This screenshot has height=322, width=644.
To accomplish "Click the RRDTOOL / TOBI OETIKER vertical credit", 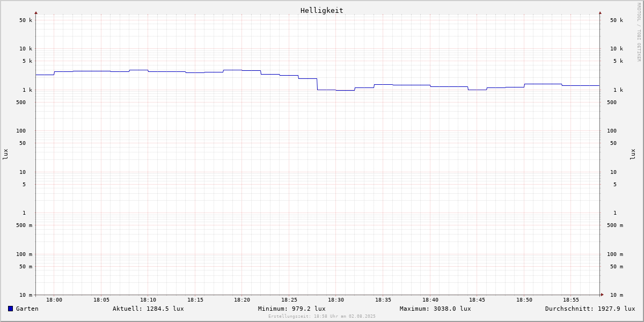I will (639, 32).
